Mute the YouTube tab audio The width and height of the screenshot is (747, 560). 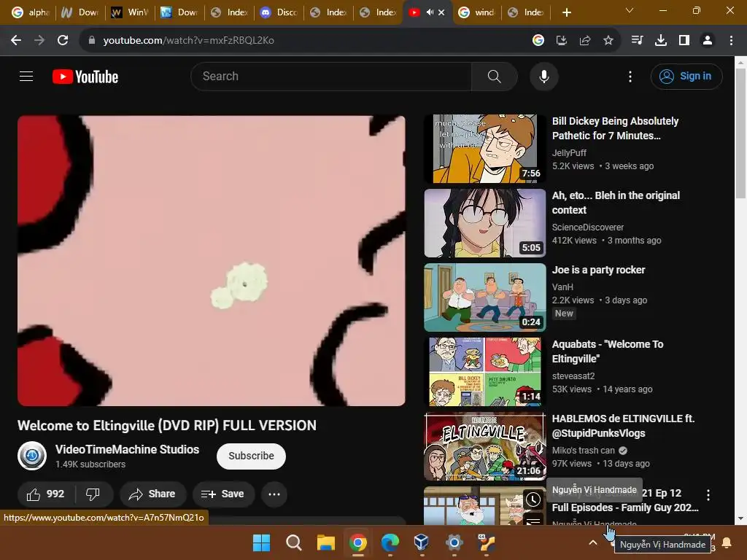430,12
